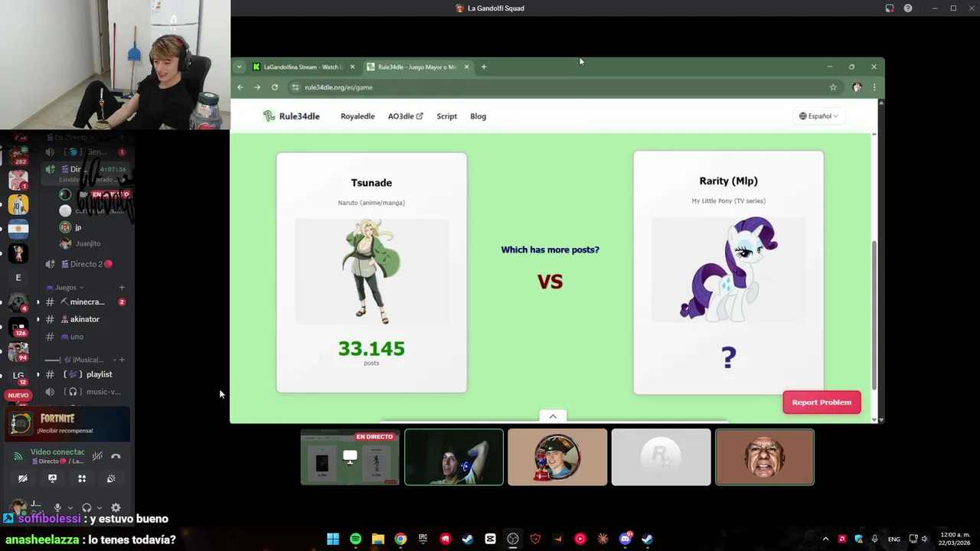The image size is (980, 551).
Task: View site information icon in address bar
Action: pyautogui.click(x=296, y=87)
